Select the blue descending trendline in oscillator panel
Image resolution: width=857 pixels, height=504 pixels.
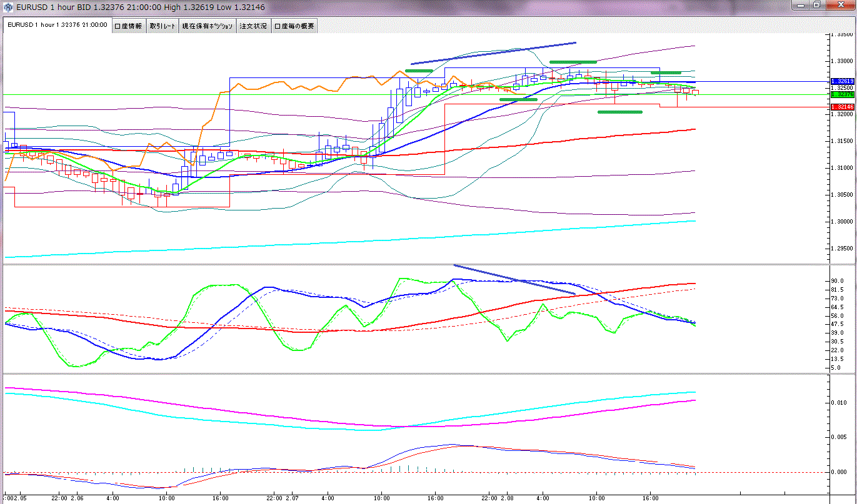[x=514, y=279]
